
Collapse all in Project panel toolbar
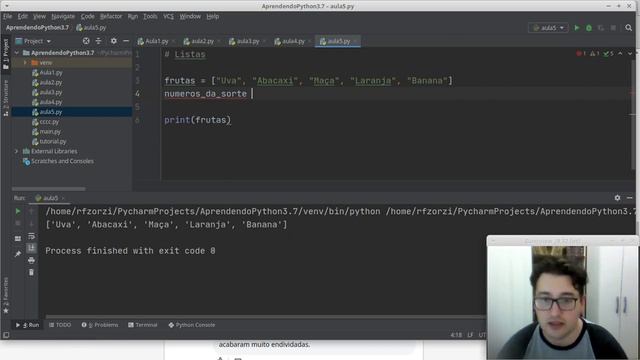[98, 41]
